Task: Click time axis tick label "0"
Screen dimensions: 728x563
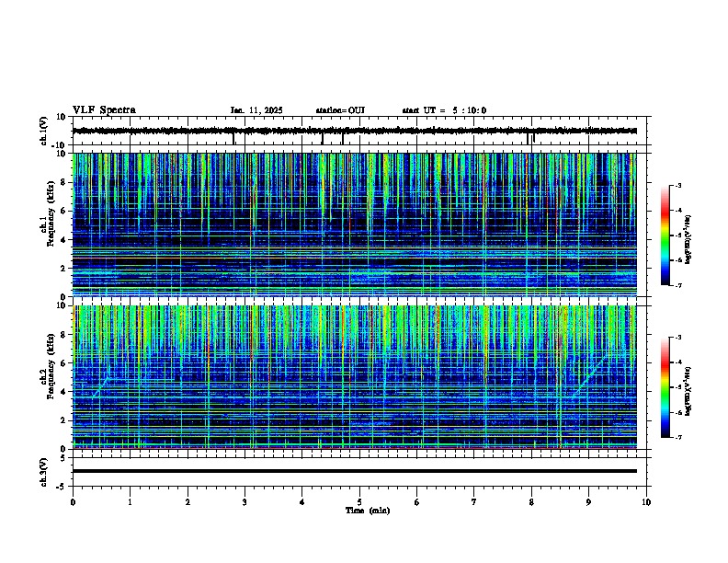Action: pyautogui.click(x=73, y=502)
